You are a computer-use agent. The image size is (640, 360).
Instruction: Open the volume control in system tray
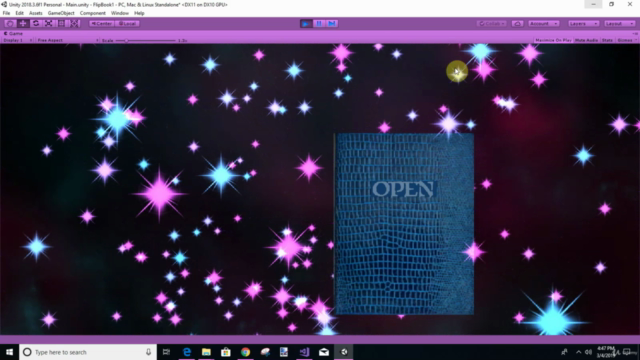point(588,352)
